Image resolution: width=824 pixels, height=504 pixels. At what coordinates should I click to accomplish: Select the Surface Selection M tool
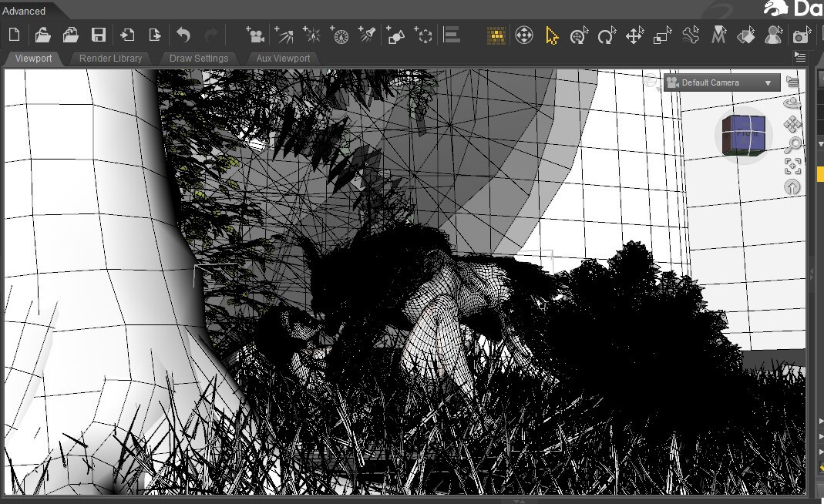[x=718, y=35]
